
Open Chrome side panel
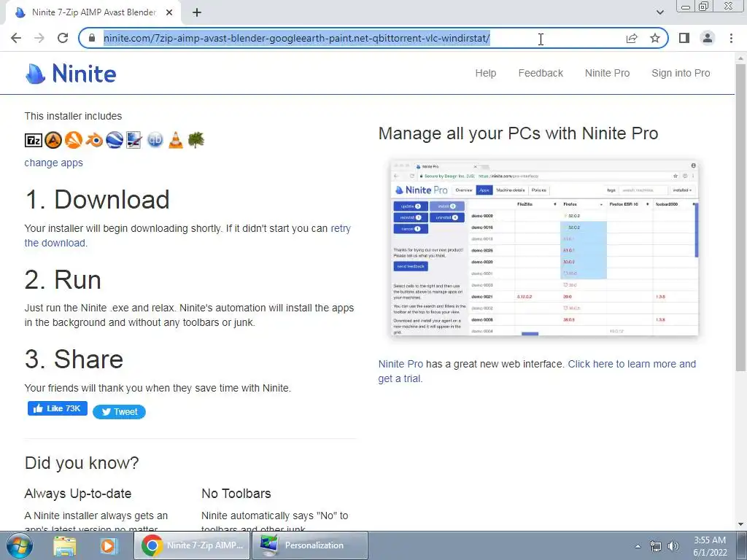click(684, 38)
